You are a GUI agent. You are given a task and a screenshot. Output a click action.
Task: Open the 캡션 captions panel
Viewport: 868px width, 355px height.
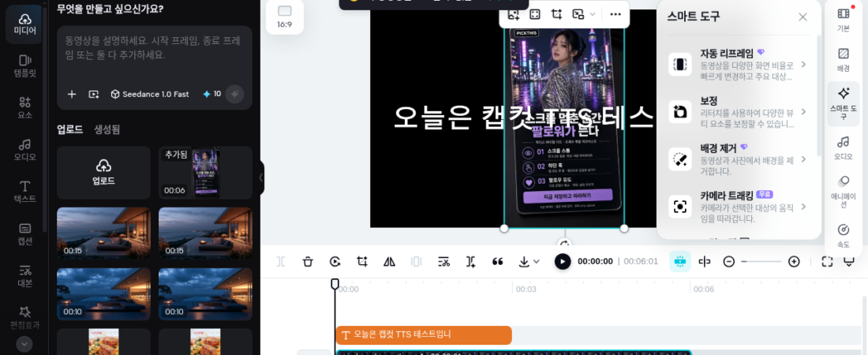tap(24, 234)
